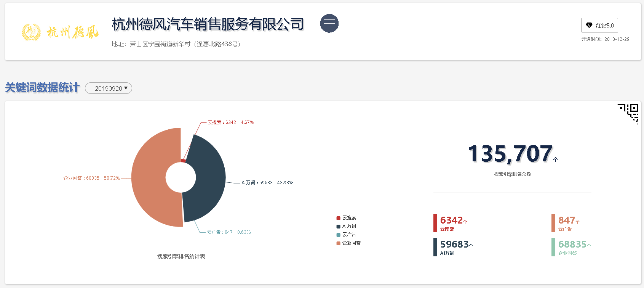Click the 杭州德风 company logo
The height and width of the screenshot is (288, 644).
click(x=60, y=32)
